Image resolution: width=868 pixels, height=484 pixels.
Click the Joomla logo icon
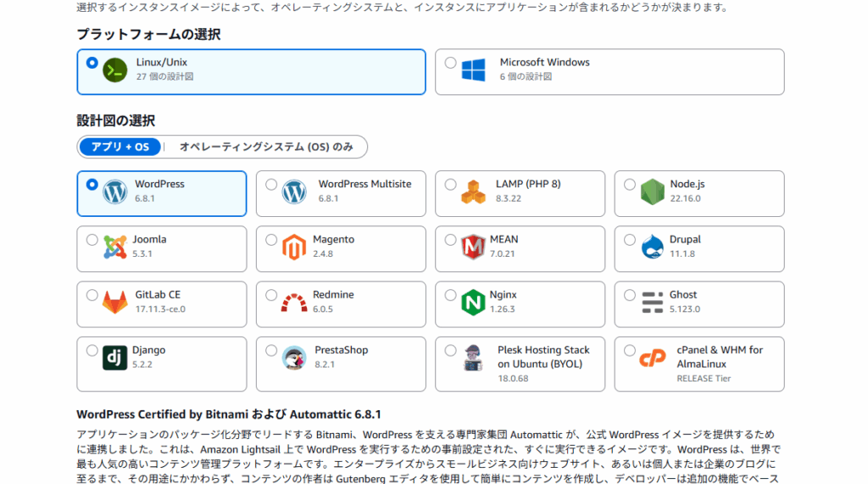pyautogui.click(x=115, y=247)
